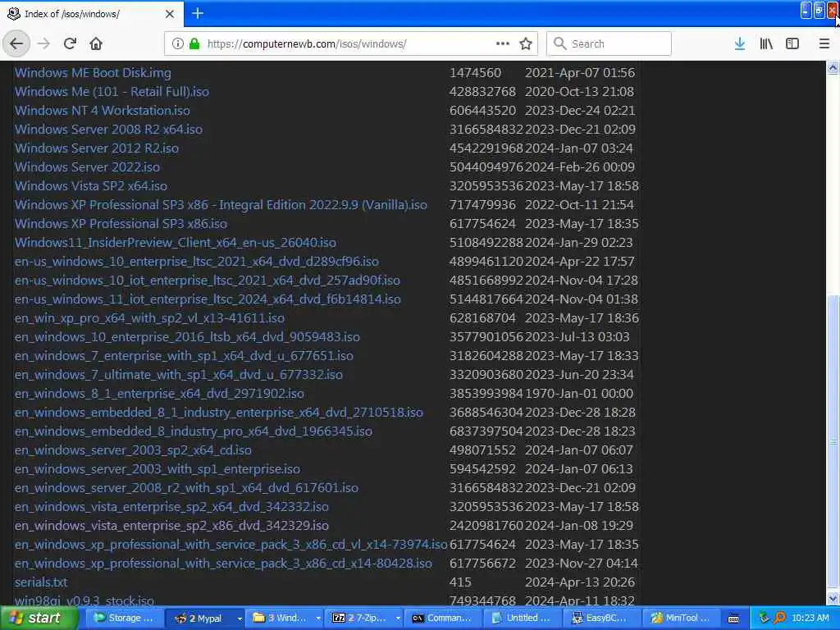Screen dimensions: 840x630
Task: Go back to the previous page
Action: (x=16, y=43)
